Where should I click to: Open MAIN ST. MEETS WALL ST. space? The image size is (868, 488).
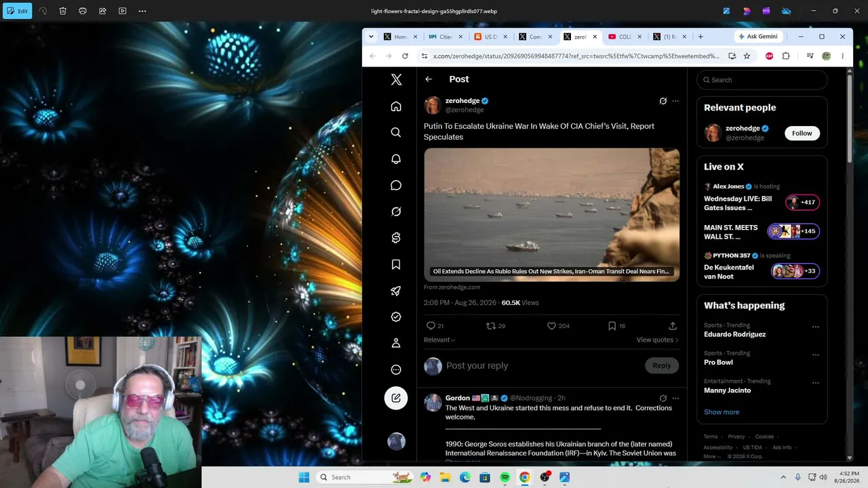point(762,232)
